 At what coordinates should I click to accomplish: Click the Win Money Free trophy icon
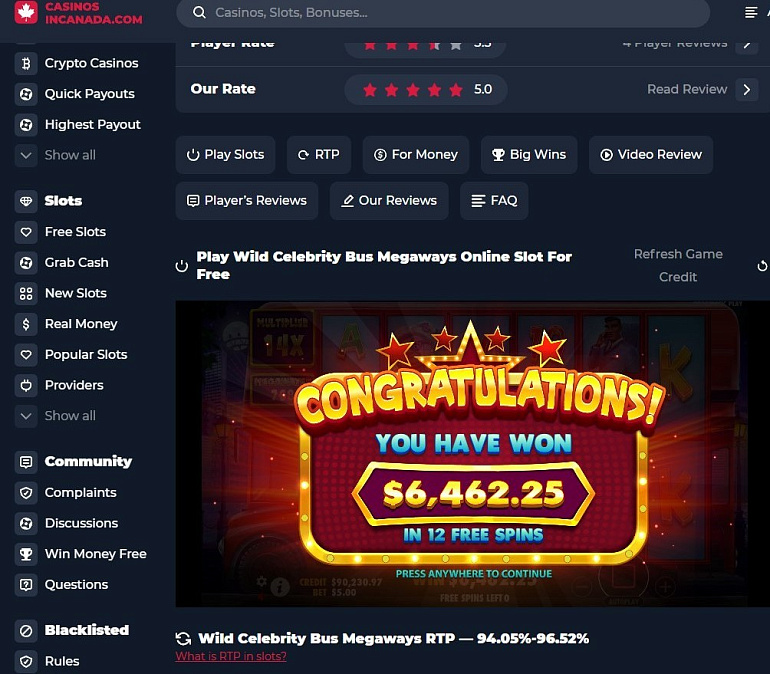pyautogui.click(x=26, y=554)
